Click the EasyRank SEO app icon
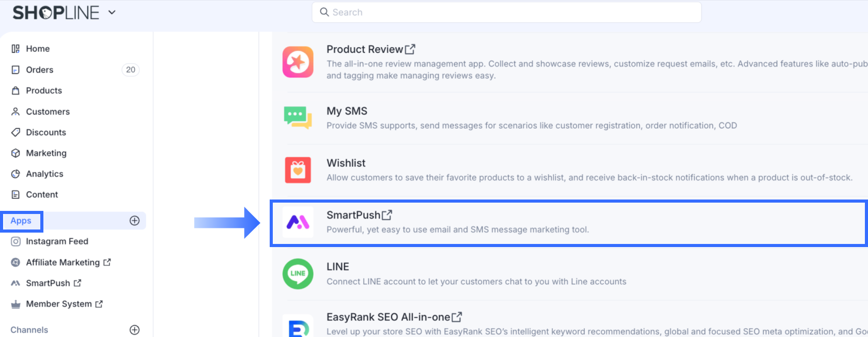The image size is (868, 337). (x=298, y=327)
